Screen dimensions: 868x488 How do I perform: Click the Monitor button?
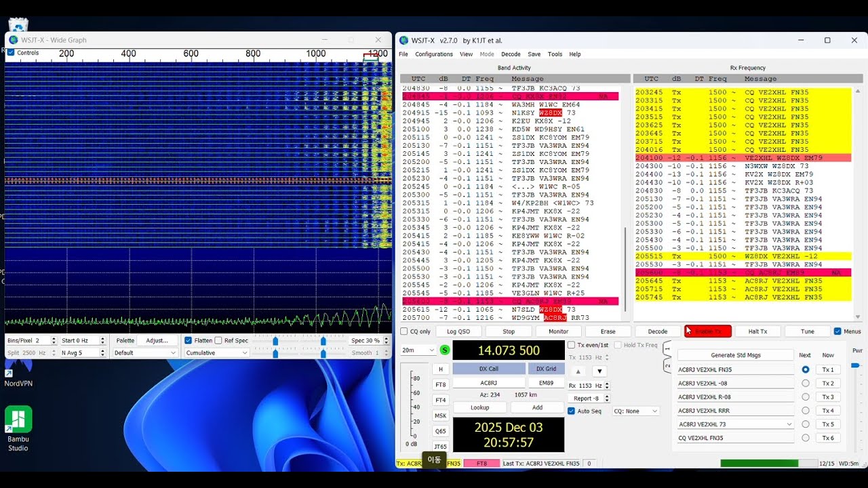(559, 331)
